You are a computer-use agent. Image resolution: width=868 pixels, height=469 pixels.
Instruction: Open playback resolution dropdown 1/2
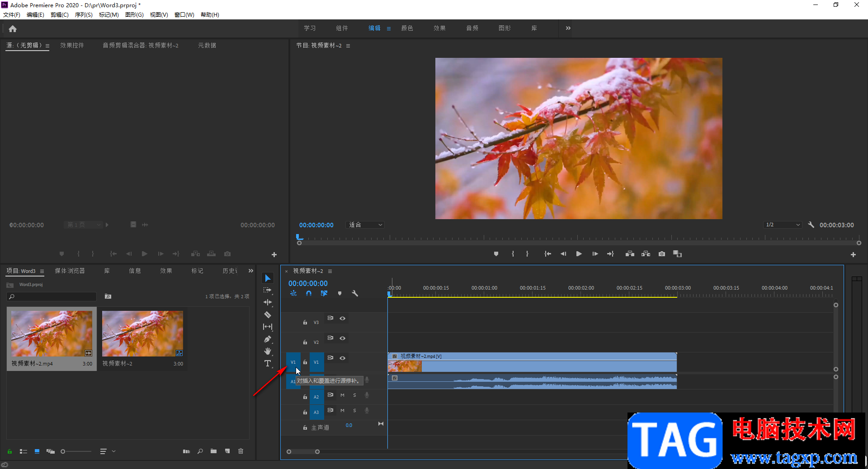[x=783, y=225]
